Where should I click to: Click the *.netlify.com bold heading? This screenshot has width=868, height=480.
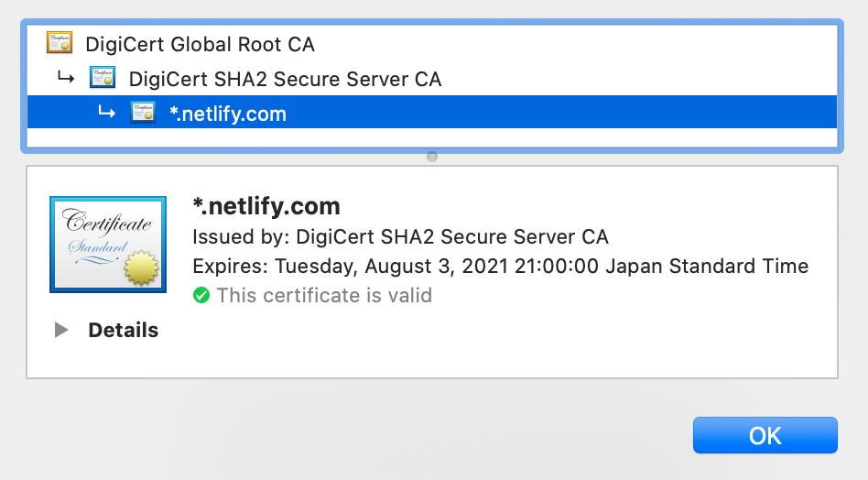266,206
